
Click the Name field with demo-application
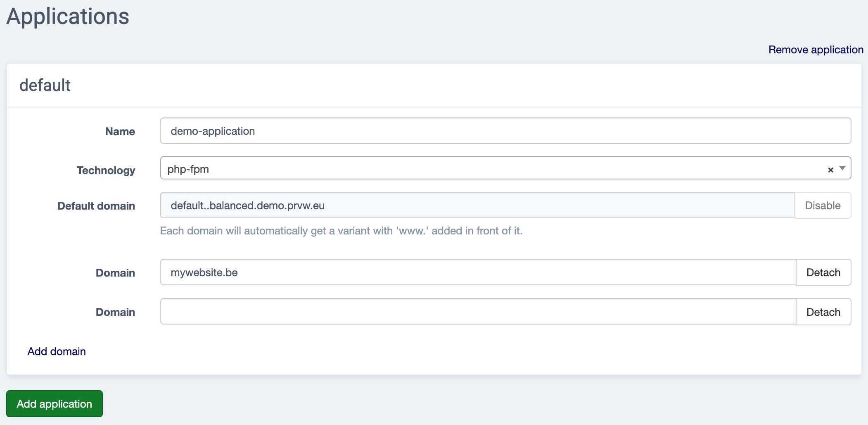(x=505, y=131)
